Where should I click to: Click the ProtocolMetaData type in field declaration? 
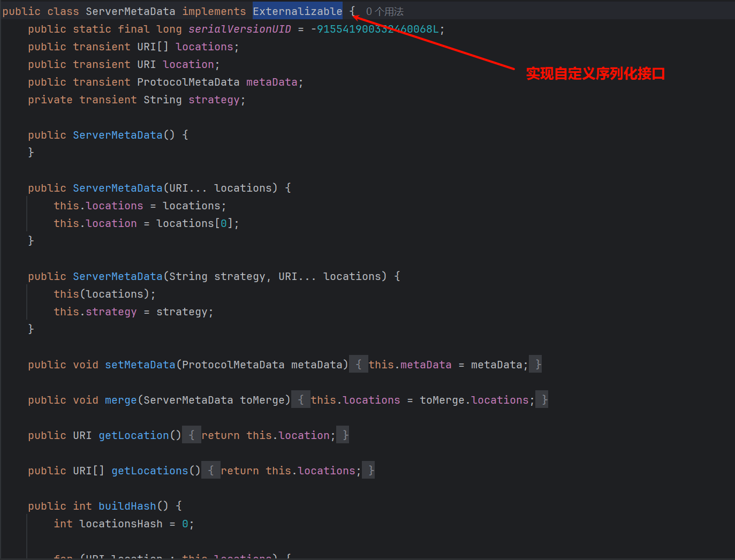click(x=188, y=82)
